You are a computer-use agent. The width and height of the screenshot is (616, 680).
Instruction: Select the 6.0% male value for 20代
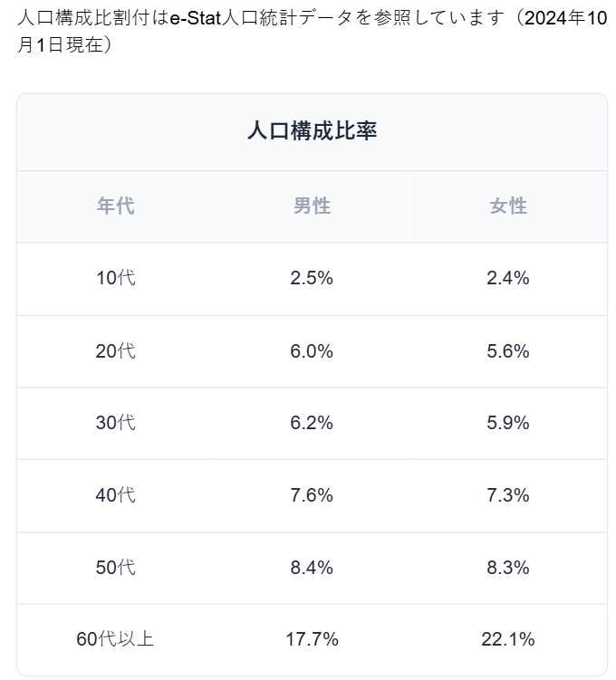point(312,350)
